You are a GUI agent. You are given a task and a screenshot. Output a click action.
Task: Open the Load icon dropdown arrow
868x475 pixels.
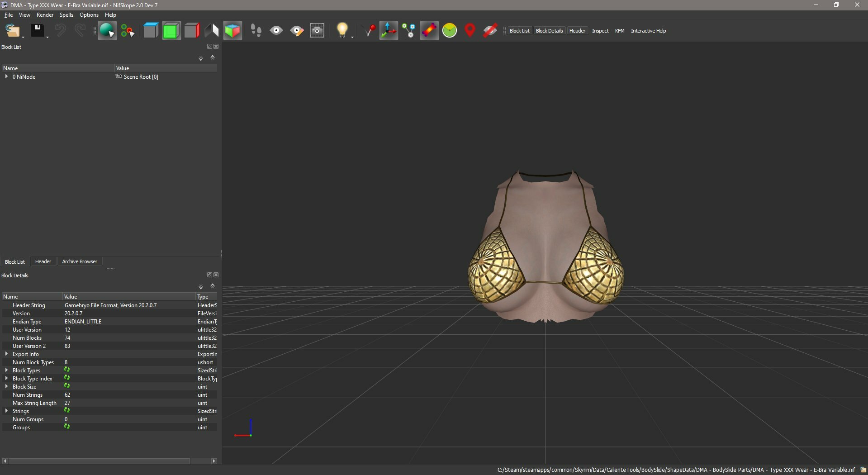[23, 38]
